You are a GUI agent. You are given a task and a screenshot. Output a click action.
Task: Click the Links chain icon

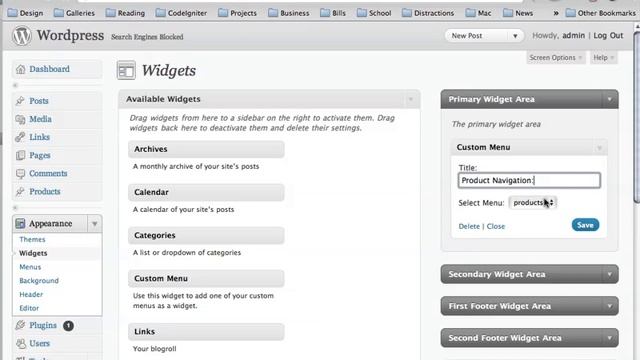[20, 137]
